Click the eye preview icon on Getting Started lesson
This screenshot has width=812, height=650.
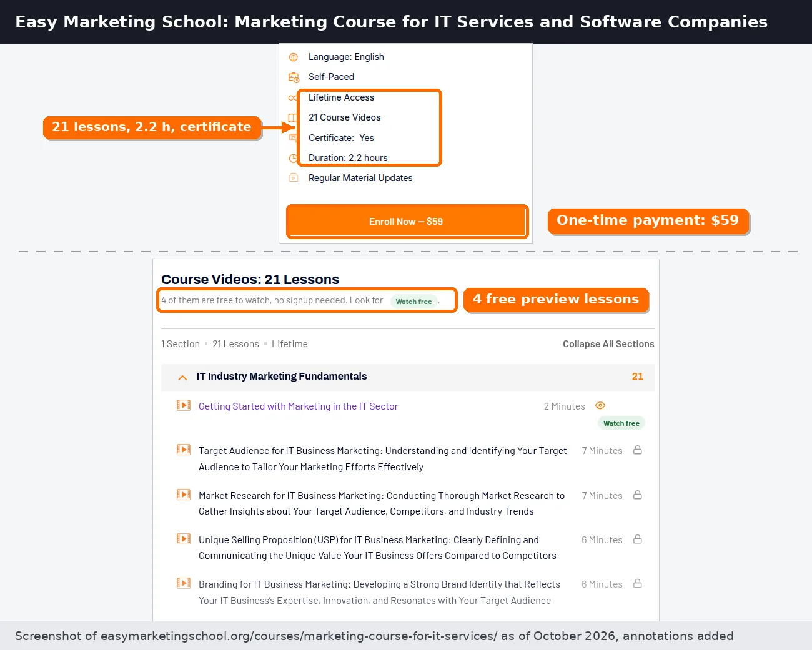[x=600, y=405]
